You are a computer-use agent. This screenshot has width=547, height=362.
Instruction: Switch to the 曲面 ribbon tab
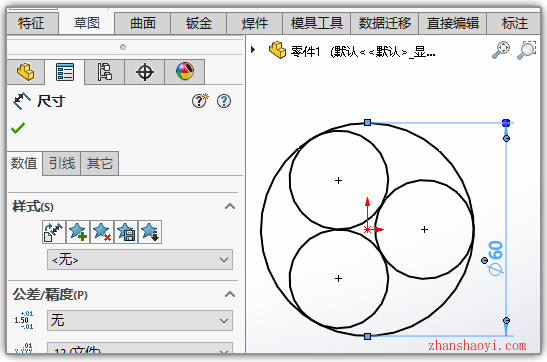click(143, 24)
